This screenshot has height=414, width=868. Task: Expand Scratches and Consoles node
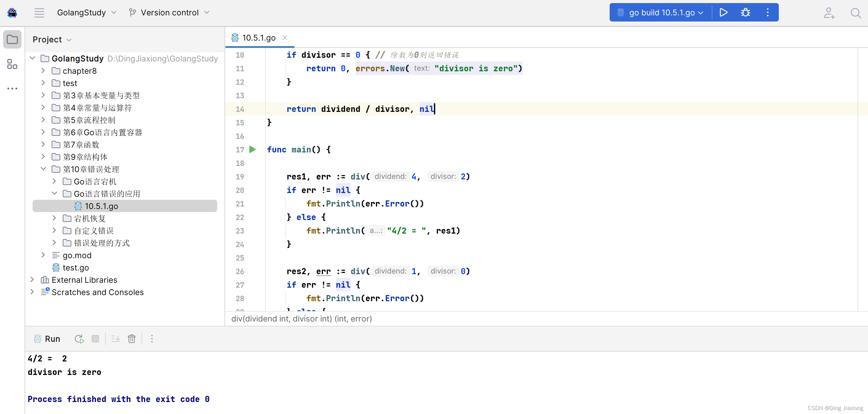pos(32,292)
